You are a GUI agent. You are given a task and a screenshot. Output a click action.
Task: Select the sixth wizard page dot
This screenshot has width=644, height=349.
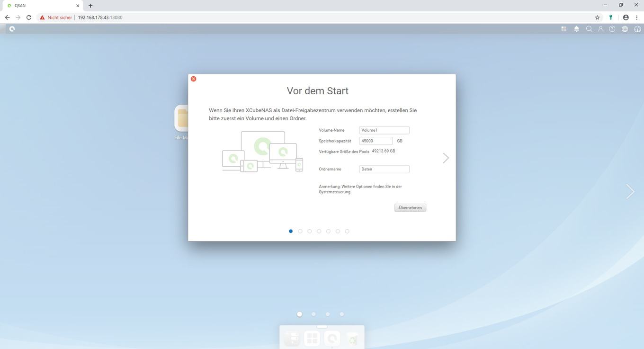(338, 231)
